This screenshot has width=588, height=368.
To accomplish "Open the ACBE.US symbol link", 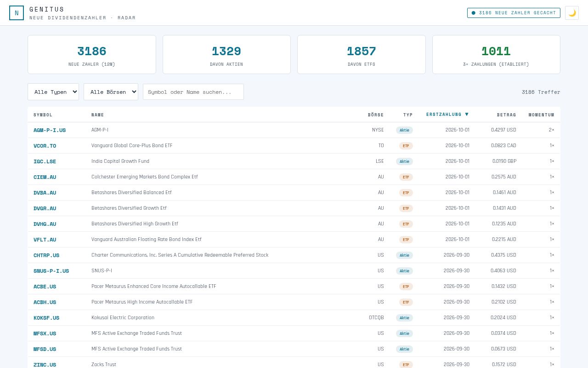I will 45,287.
